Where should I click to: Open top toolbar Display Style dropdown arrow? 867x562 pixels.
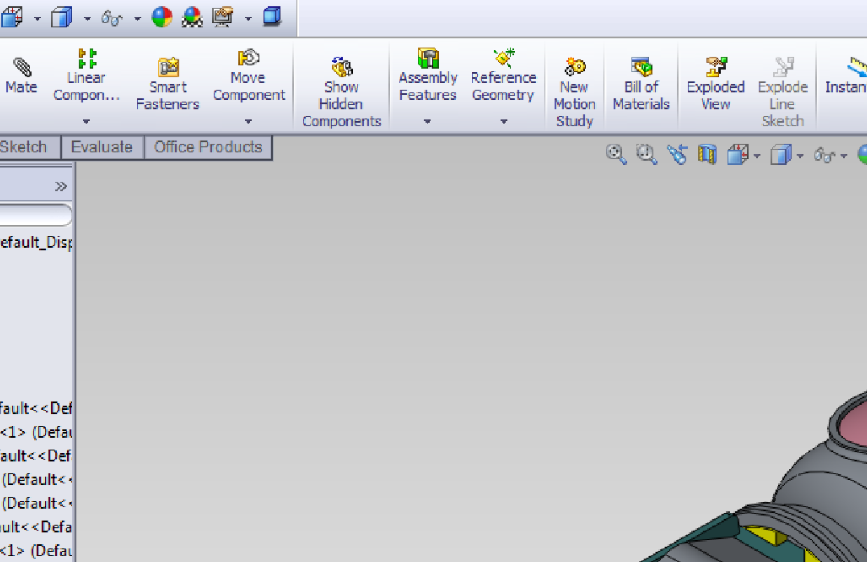[x=87, y=19]
